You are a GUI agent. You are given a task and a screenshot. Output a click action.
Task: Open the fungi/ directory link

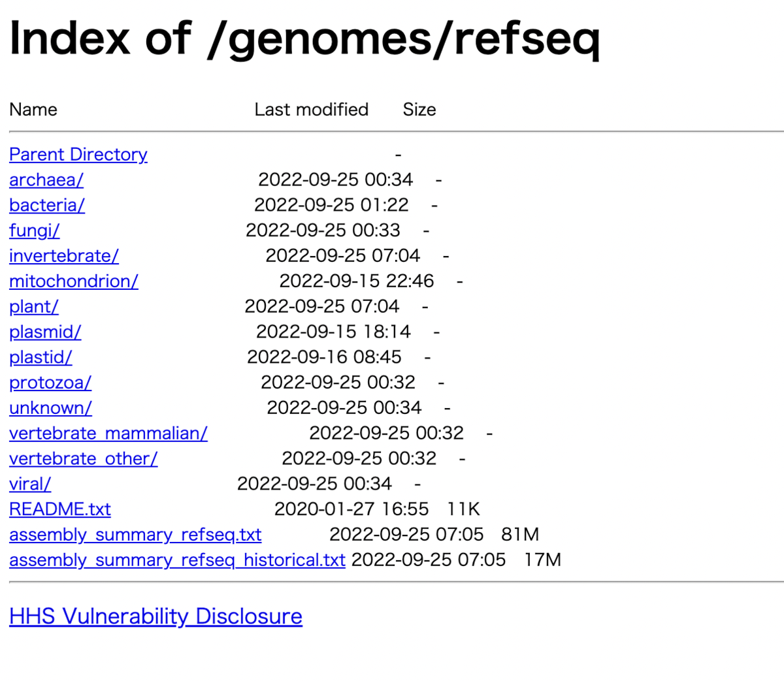pyautogui.click(x=35, y=231)
